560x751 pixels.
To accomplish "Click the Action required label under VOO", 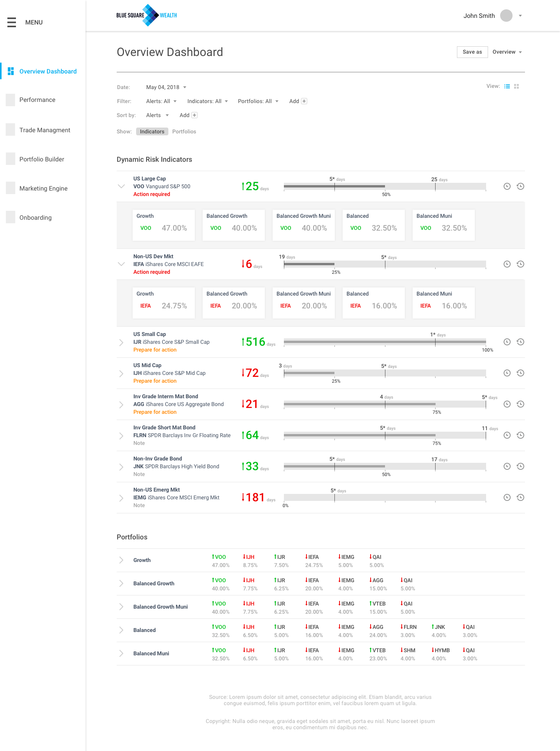I will [152, 194].
